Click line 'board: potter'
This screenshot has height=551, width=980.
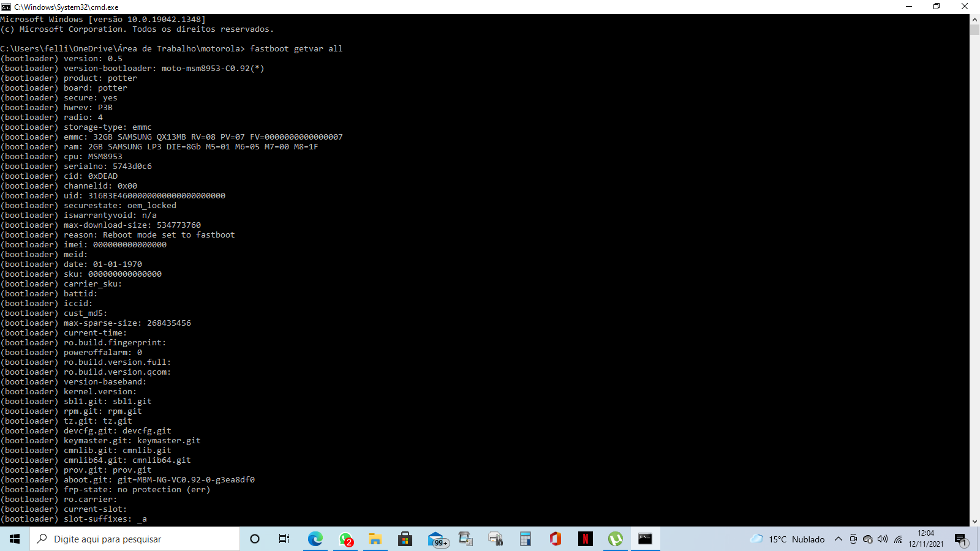(x=64, y=88)
